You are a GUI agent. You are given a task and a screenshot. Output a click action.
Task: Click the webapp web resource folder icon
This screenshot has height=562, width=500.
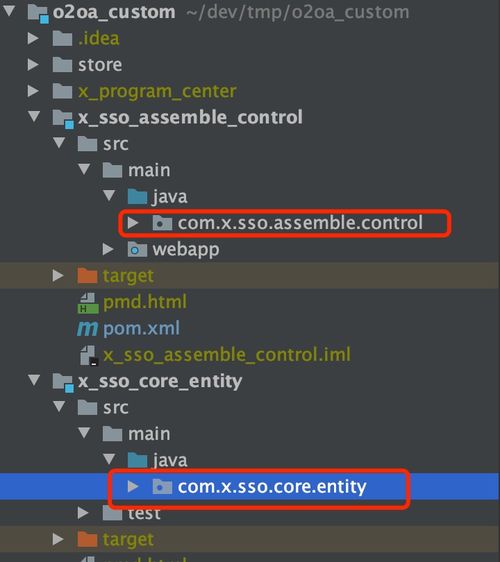tap(137, 249)
